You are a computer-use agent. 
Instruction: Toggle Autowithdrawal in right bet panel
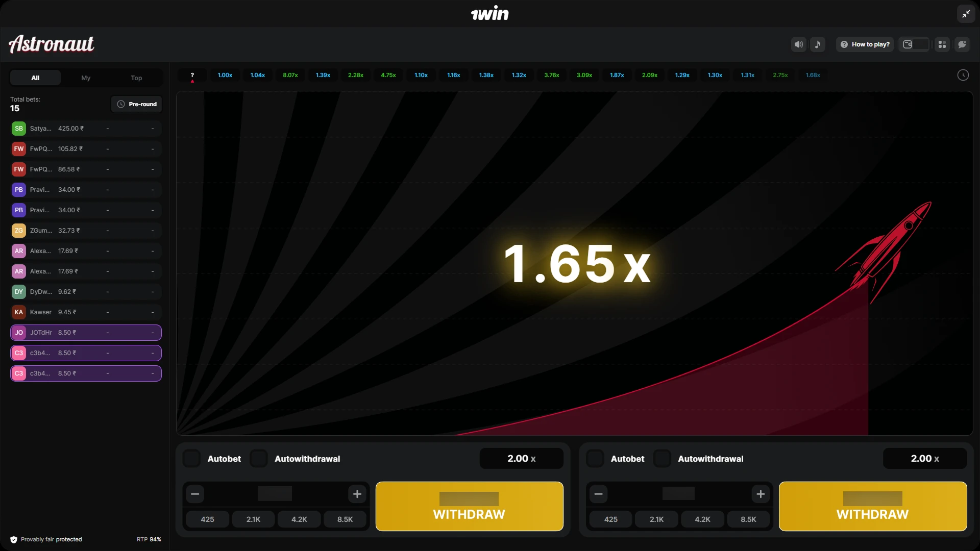coord(662,459)
